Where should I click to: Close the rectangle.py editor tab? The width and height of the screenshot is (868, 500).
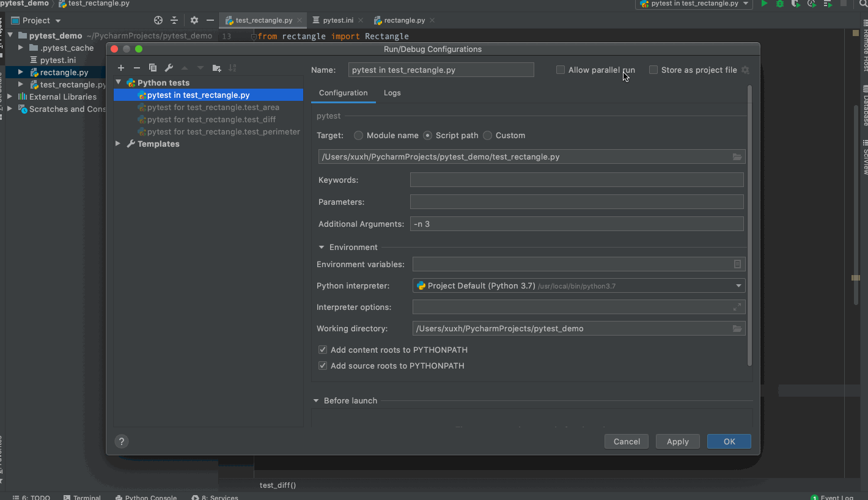432,20
